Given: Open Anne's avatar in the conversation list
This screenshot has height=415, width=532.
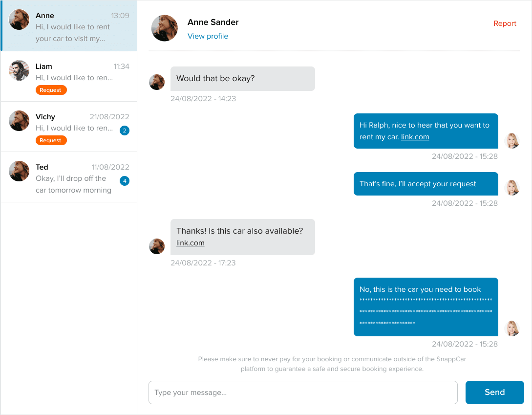Looking at the screenshot, I should (19, 20).
